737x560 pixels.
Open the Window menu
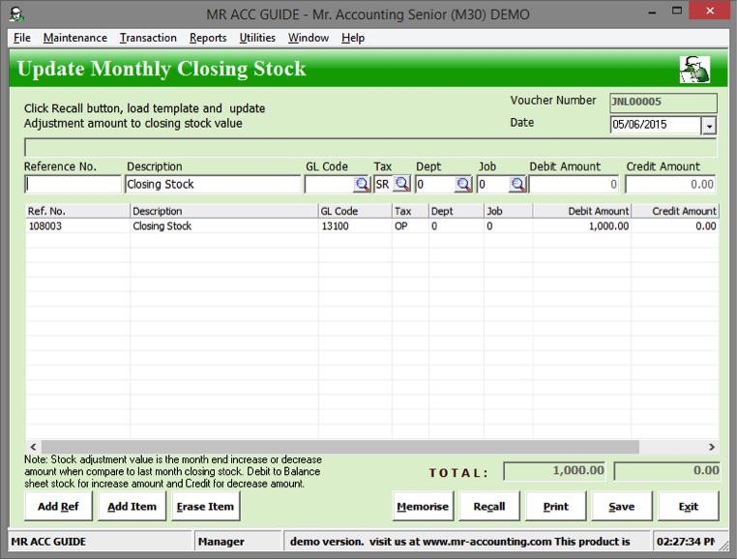[309, 38]
